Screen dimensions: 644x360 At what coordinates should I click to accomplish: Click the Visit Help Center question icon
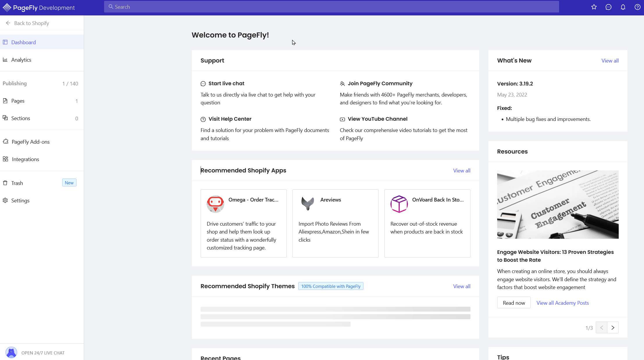point(203,119)
